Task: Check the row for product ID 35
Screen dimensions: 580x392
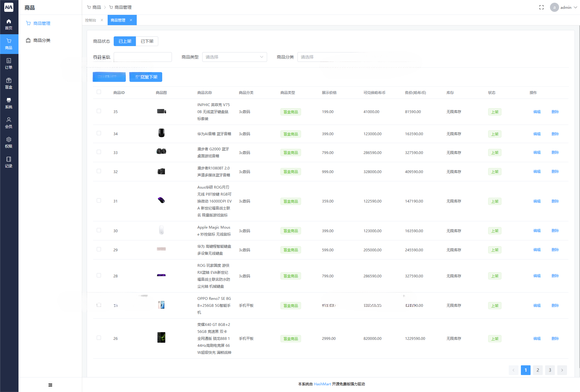Action: click(x=99, y=111)
